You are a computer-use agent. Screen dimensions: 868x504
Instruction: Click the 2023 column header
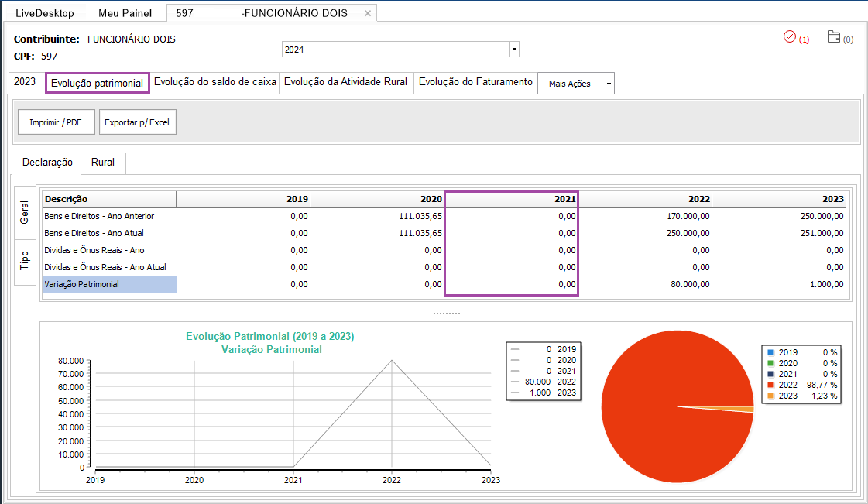tap(779, 199)
